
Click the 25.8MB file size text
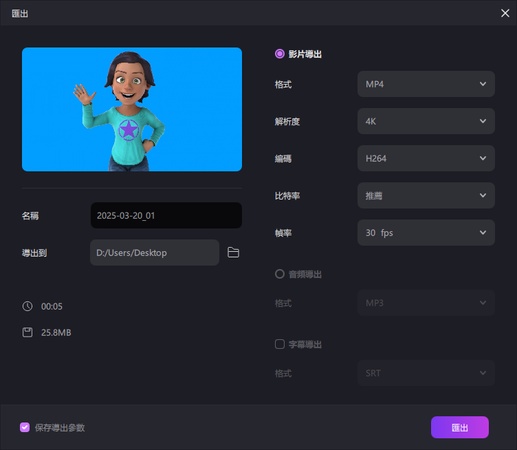[x=56, y=332]
